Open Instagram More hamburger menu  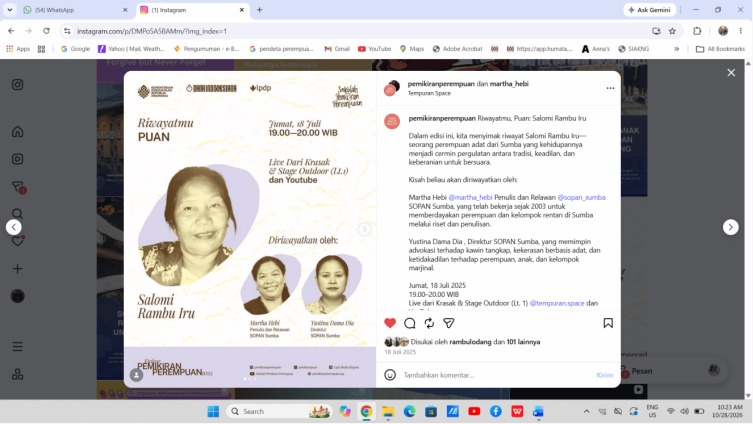[x=17, y=347]
